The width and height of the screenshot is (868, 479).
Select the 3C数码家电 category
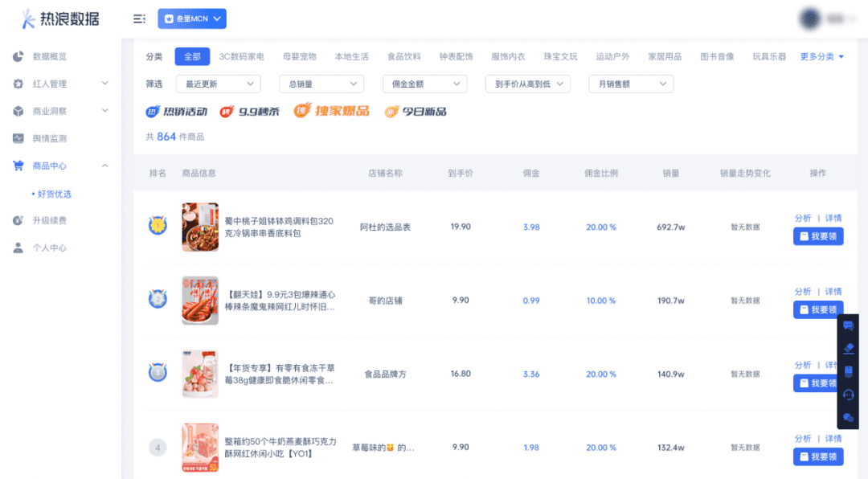[x=241, y=56]
